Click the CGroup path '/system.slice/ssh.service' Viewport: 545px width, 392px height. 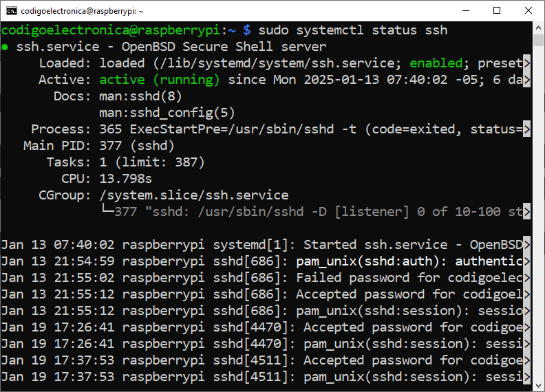(x=194, y=195)
